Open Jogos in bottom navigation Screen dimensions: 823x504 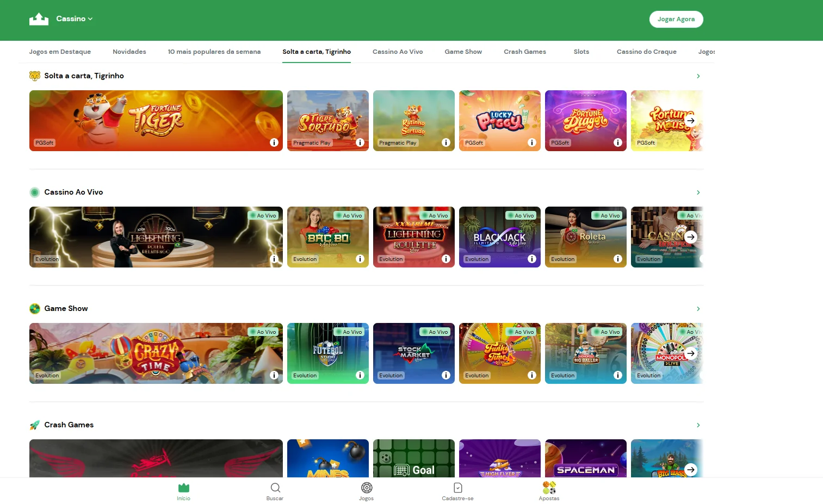tap(367, 491)
